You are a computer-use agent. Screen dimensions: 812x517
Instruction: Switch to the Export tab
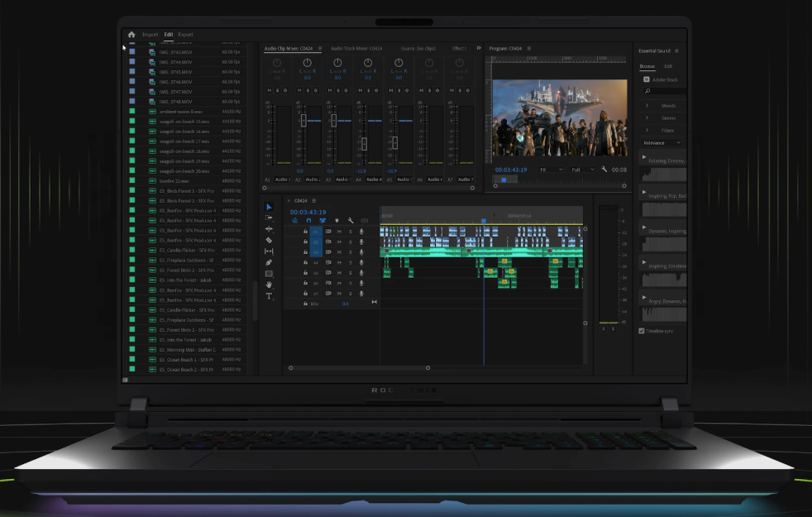[185, 35]
